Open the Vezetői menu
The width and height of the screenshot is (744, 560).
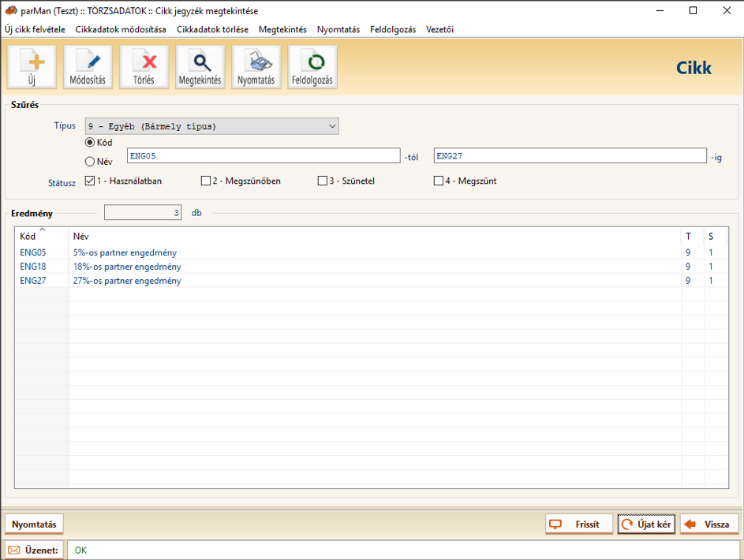point(440,29)
